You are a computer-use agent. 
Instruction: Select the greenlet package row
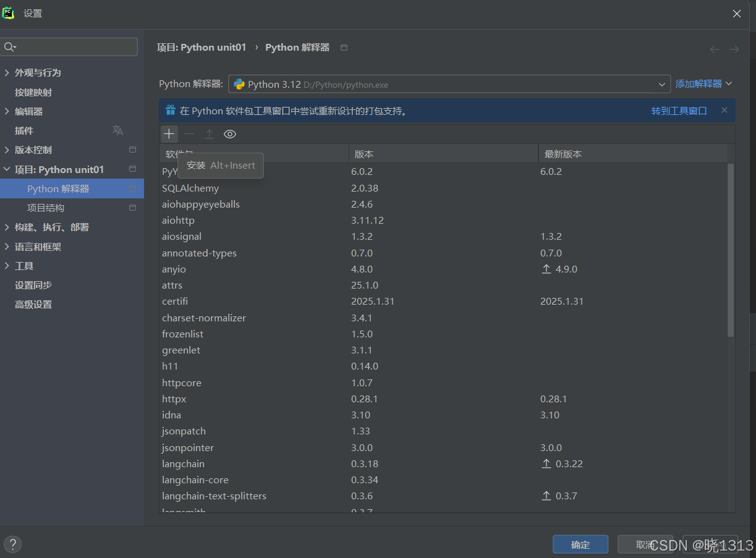click(x=443, y=350)
